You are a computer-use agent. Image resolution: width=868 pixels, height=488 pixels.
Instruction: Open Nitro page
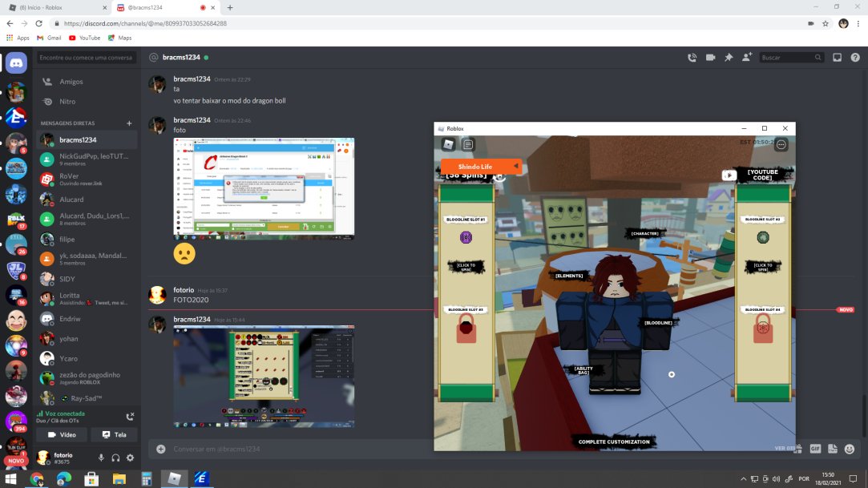tap(87, 101)
